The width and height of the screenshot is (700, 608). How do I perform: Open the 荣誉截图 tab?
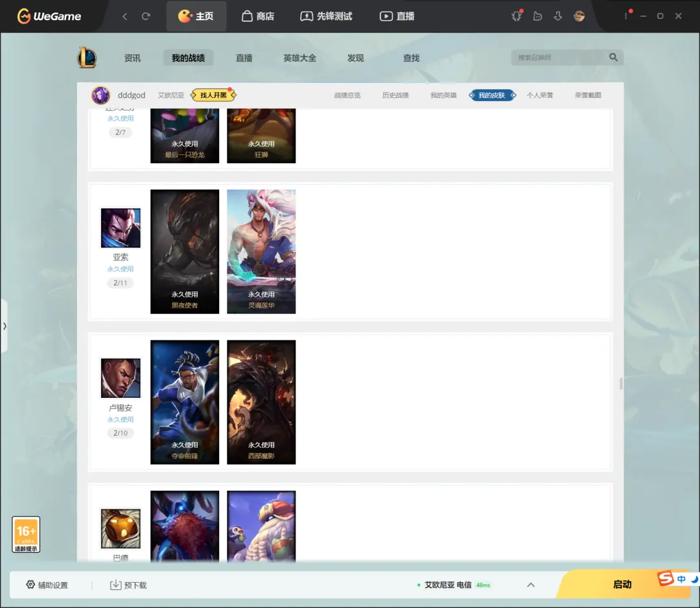pos(588,95)
